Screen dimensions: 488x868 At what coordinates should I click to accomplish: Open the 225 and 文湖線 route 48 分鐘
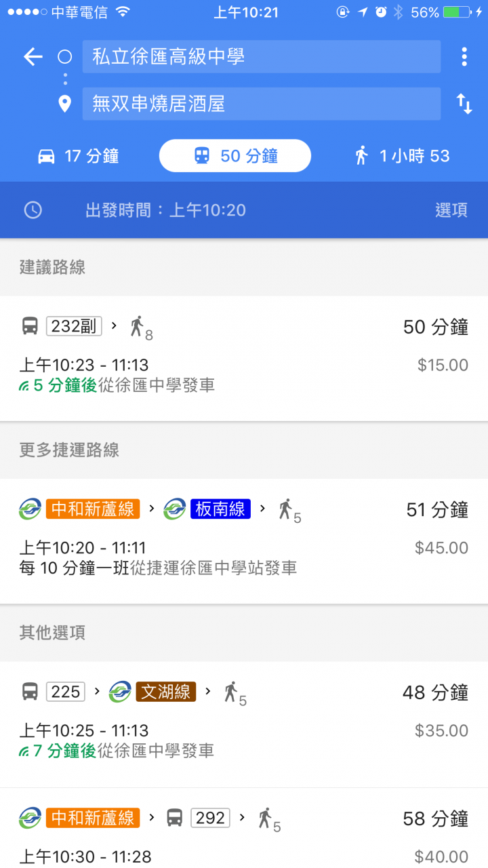pos(244,724)
